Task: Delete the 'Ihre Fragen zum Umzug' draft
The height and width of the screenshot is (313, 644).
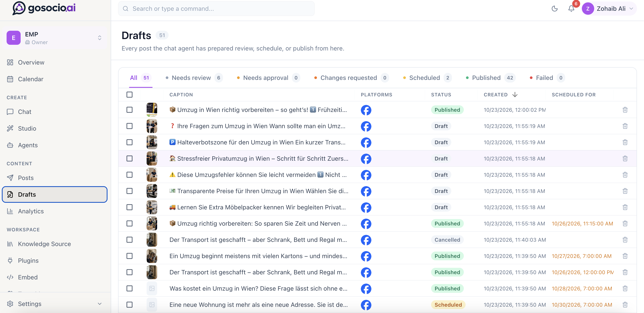Action: 625,126
